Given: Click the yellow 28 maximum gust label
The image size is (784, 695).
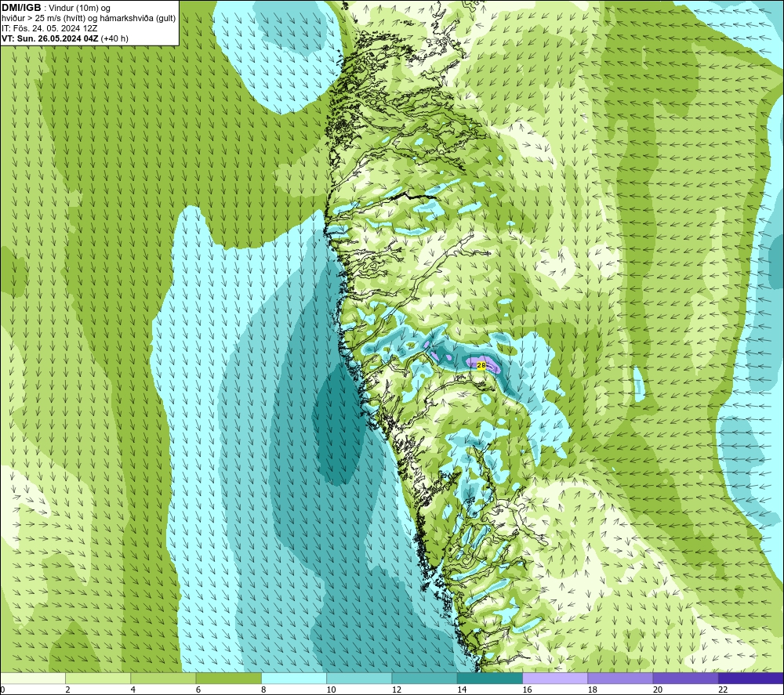Looking at the screenshot, I should click(x=481, y=365).
